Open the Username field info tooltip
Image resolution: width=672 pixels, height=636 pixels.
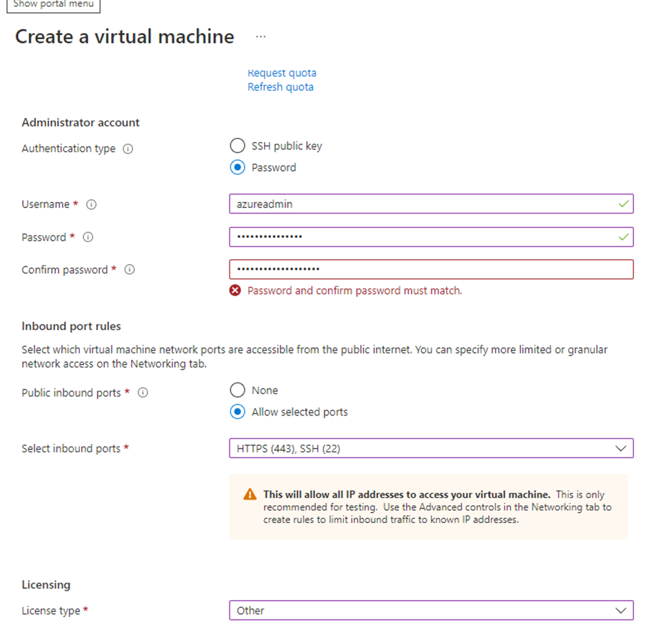coord(90,204)
